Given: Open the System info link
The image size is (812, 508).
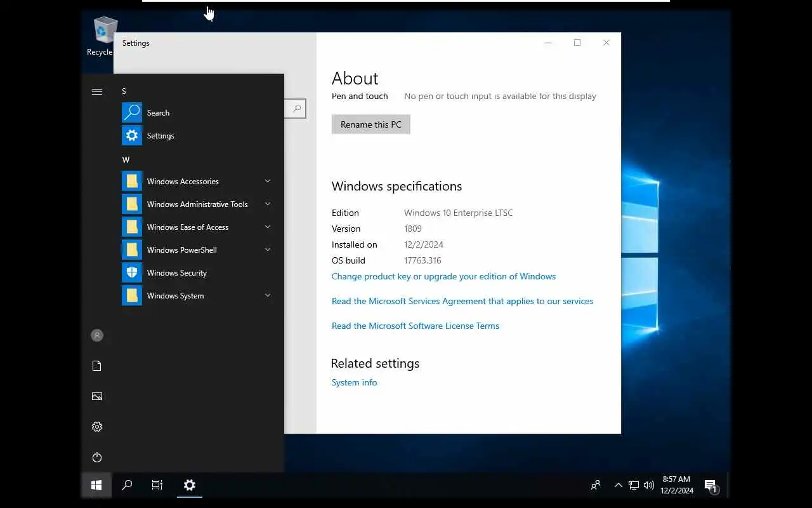Looking at the screenshot, I should (355, 382).
